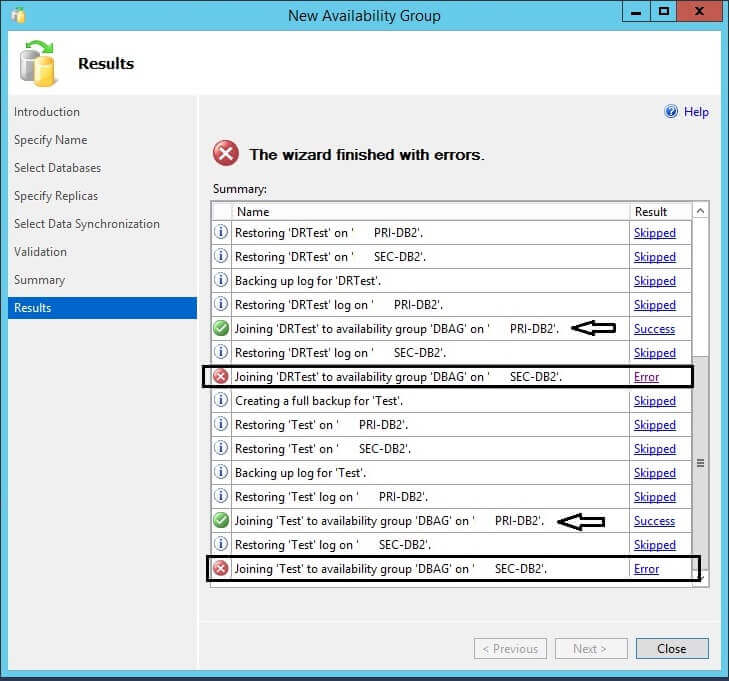Open Skipped link for Restoring 'DRTest' log on PRI-DB2
The image size is (729, 681).
(655, 305)
